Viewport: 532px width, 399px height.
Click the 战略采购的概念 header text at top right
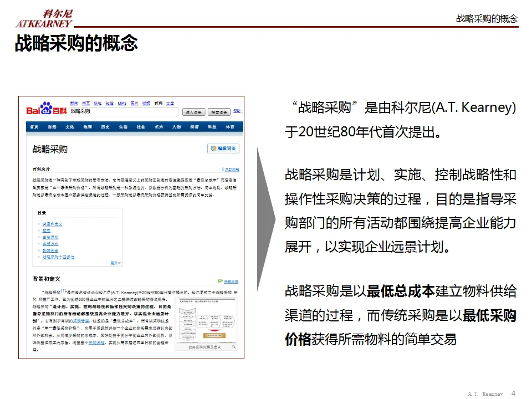(x=487, y=19)
